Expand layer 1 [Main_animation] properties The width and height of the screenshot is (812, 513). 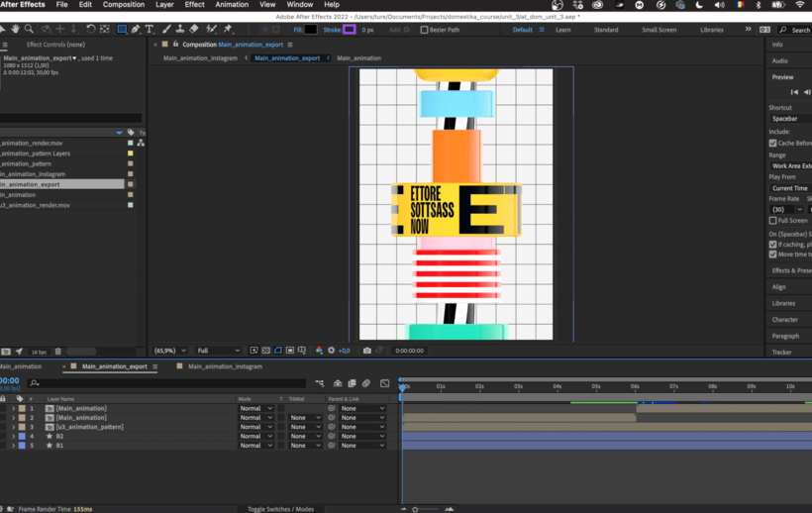coord(14,408)
